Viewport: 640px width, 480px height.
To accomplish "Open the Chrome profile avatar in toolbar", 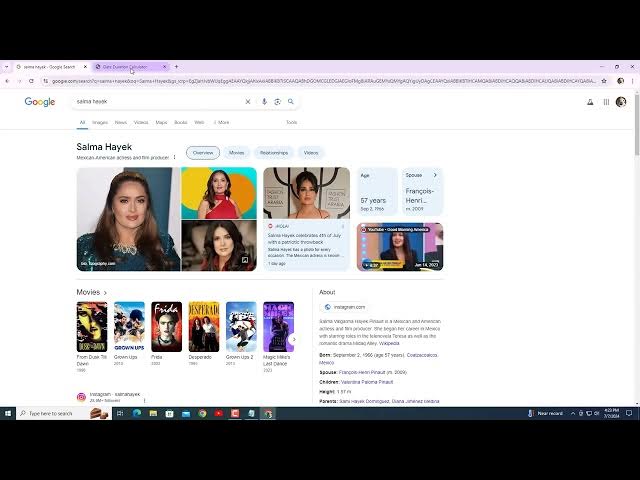I will pos(620,81).
